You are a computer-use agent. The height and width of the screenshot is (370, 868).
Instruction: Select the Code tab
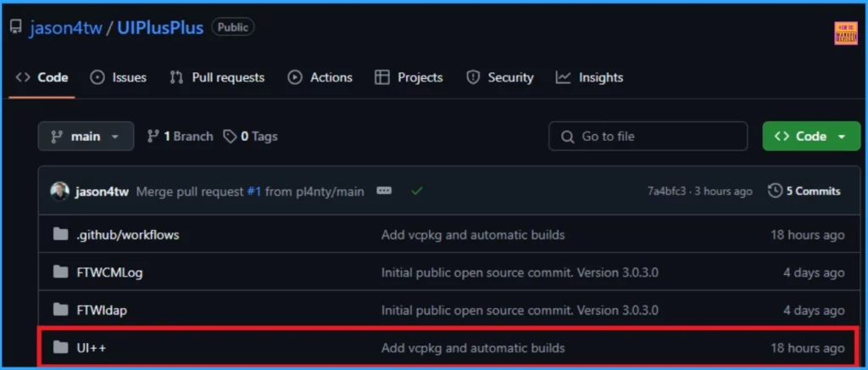(x=42, y=77)
